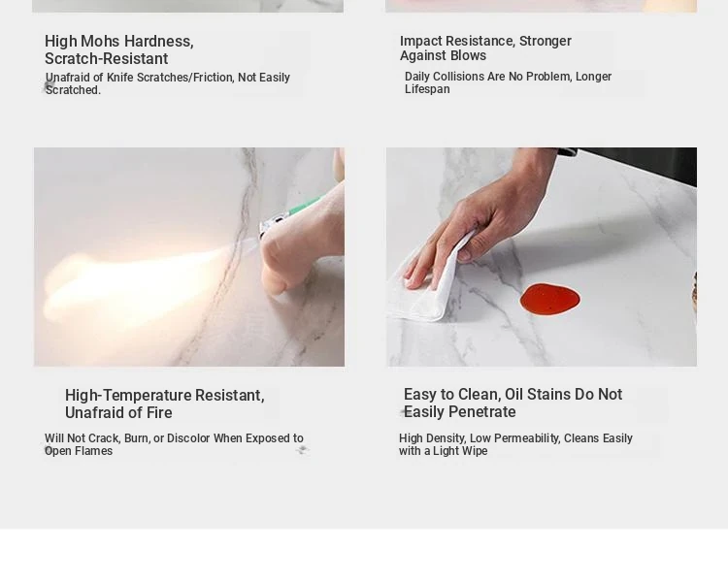The image size is (728, 582).
Task: Click the partial image above the scratch-resistant heading
Action: coord(187,6)
